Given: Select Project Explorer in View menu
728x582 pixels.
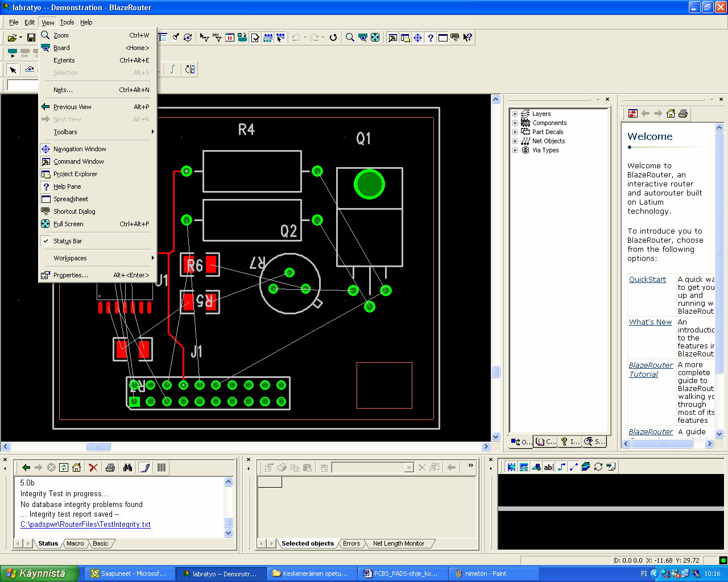Looking at the screenshot, I should pyautogui.click(x=97, y=174).
